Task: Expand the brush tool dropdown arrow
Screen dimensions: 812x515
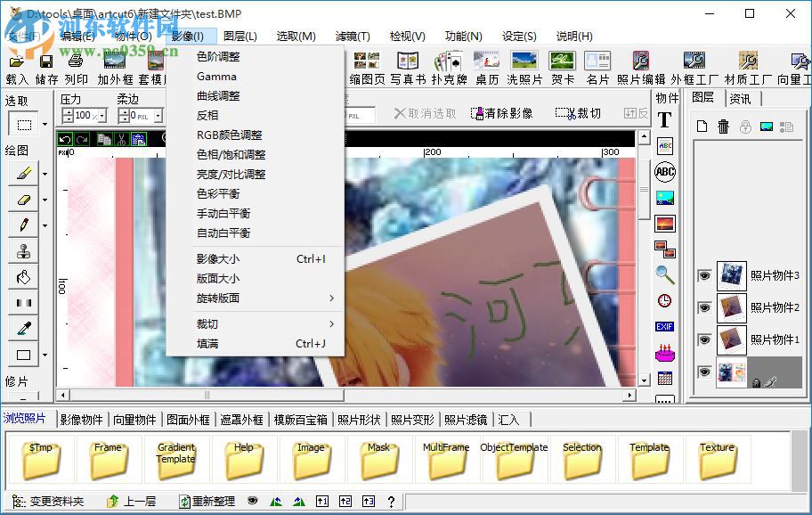Action: (x=45, y=173)
